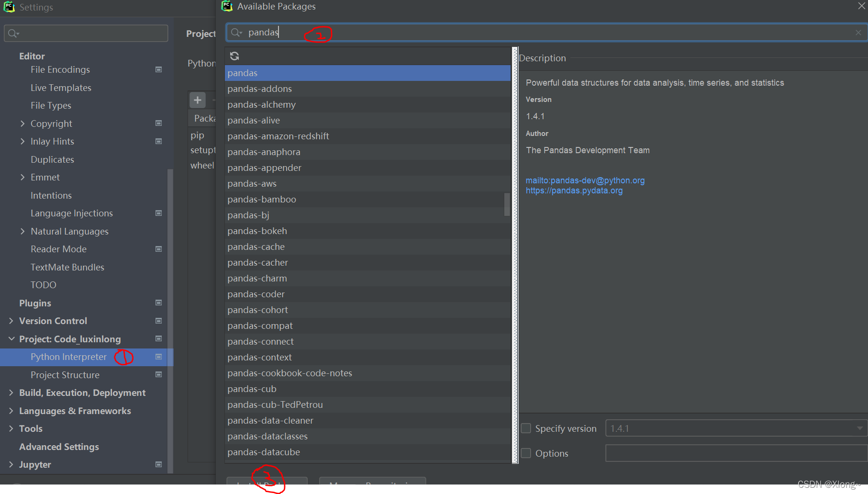Select pandas-addons in package list
The width and height of the screenshot is (868, 494).
[x=367, y=89]
